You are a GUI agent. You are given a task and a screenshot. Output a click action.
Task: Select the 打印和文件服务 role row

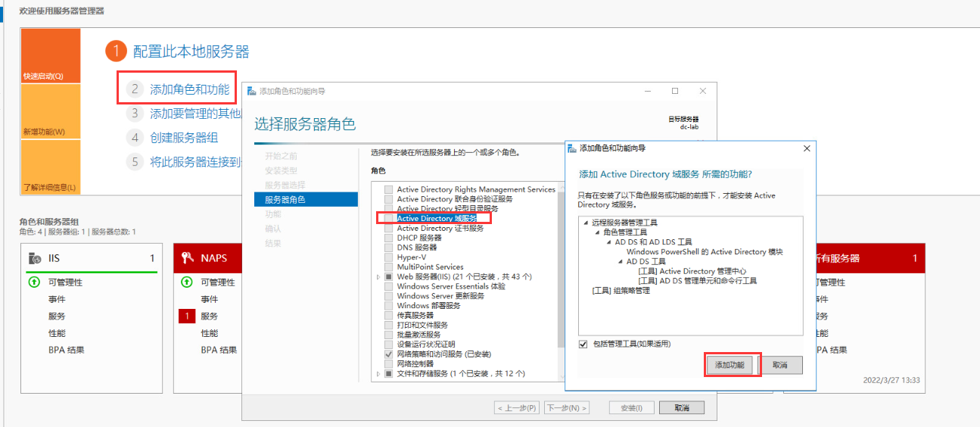422,326
